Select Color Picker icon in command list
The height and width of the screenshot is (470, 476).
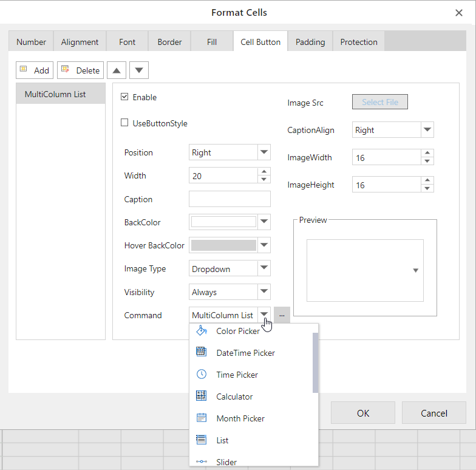(x=202, y=331)
